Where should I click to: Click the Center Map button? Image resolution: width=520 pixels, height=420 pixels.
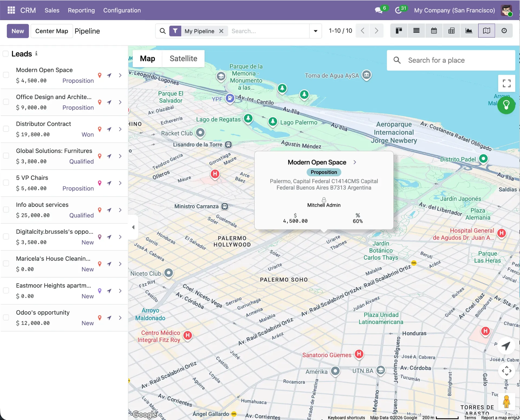click(51, 31)
